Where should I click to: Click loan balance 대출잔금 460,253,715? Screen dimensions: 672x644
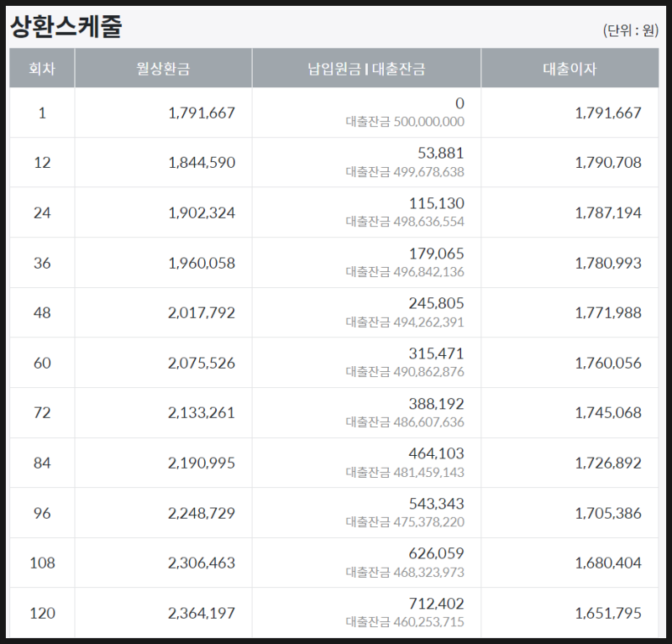(x=405, y=622)
